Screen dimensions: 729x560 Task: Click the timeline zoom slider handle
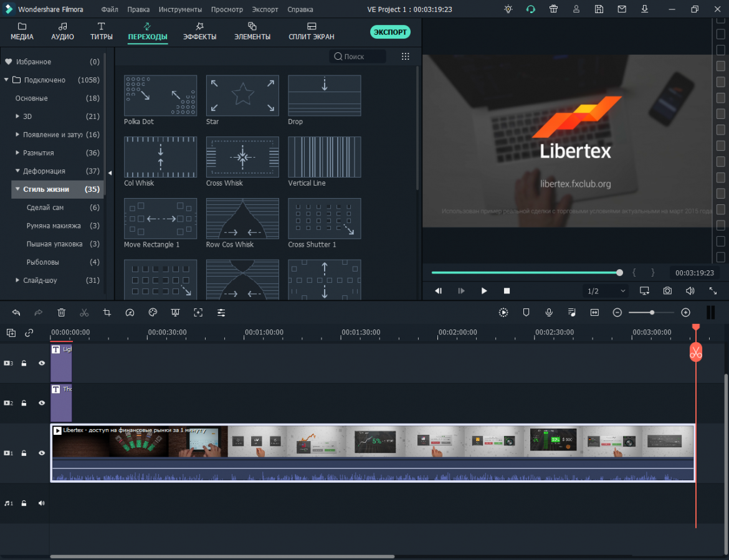tap(652, 313)
